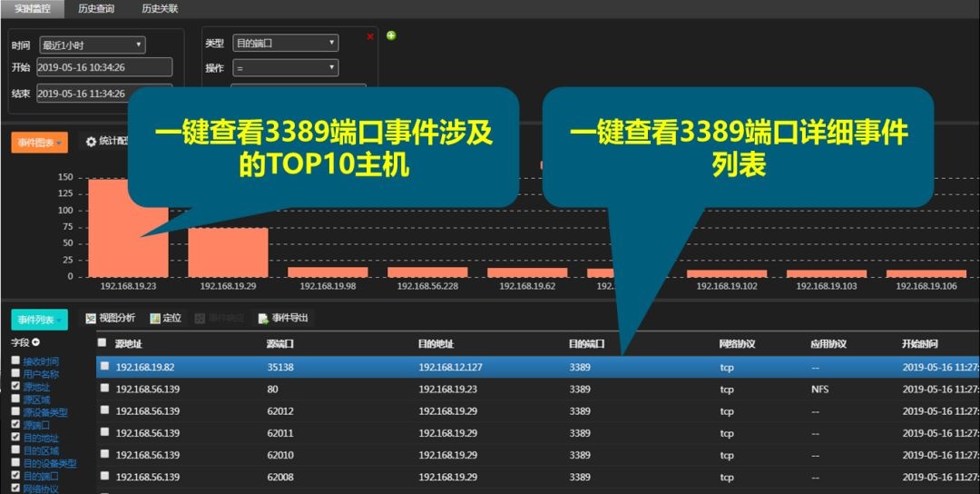
Task: Select the checkbox for row 192.168.19.82
Action: (x=105, y=366)
